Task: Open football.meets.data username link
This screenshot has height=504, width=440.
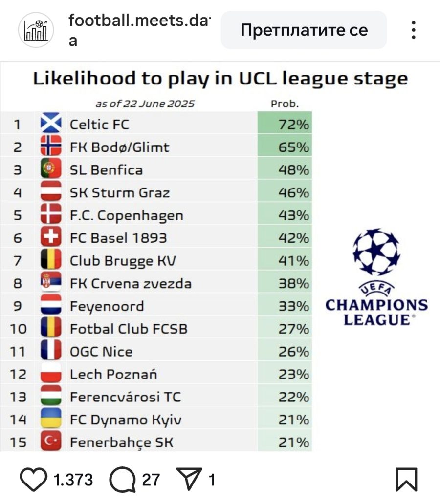Action: coord(139,30)
